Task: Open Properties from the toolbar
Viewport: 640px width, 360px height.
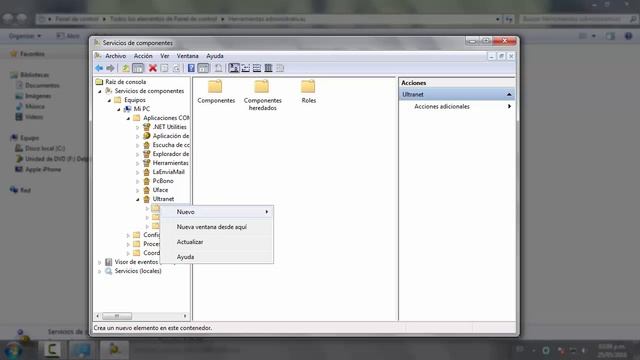Action: [164, 68]
